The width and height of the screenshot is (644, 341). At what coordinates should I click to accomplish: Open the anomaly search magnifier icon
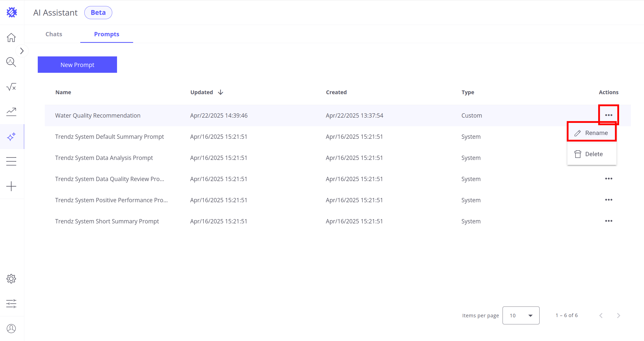coord(11,62)
